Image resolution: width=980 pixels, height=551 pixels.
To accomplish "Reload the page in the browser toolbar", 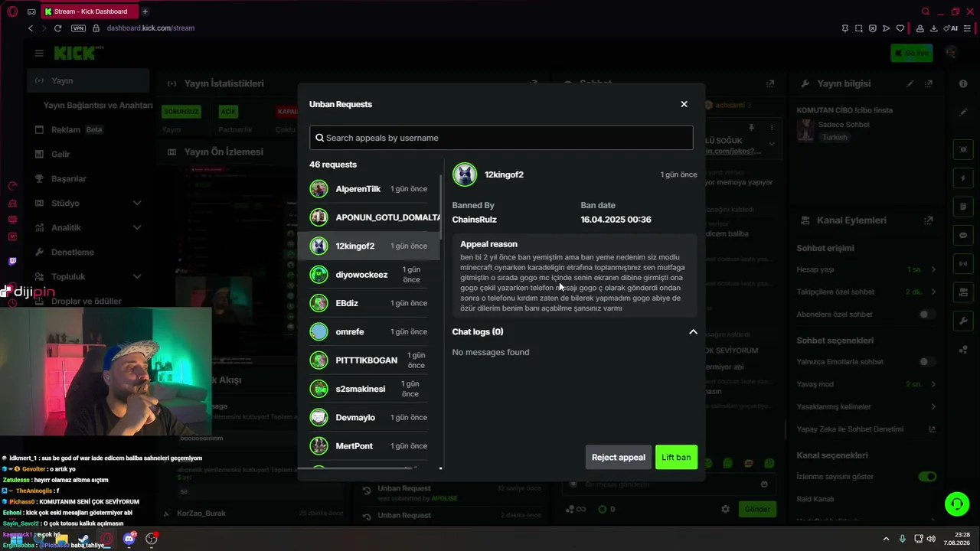I will (57, 28).
